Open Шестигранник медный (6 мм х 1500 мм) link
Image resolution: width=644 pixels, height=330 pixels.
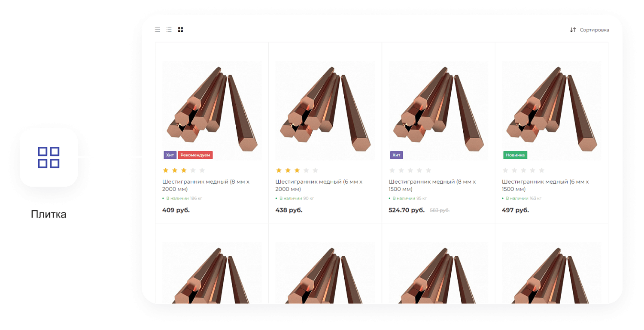pyautogui.click(x=545, y=185)
